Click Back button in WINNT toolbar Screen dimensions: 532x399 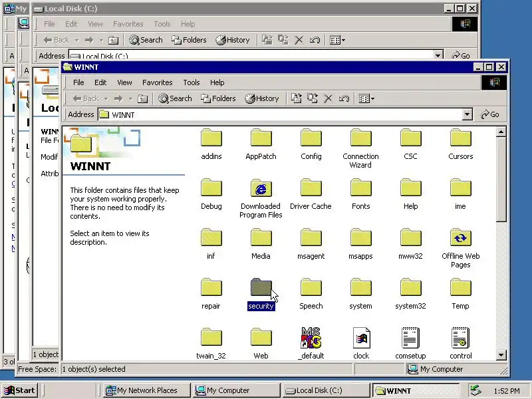point(86,98)
